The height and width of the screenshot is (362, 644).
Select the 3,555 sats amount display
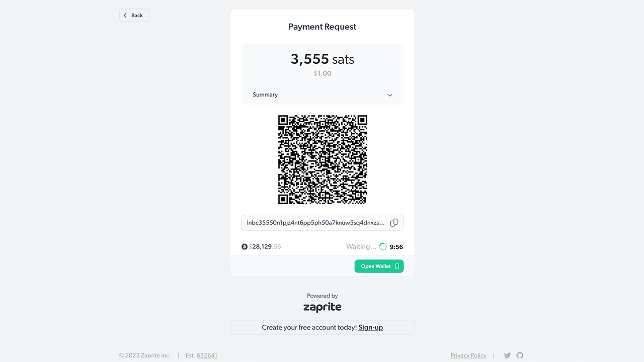point(322,59)
